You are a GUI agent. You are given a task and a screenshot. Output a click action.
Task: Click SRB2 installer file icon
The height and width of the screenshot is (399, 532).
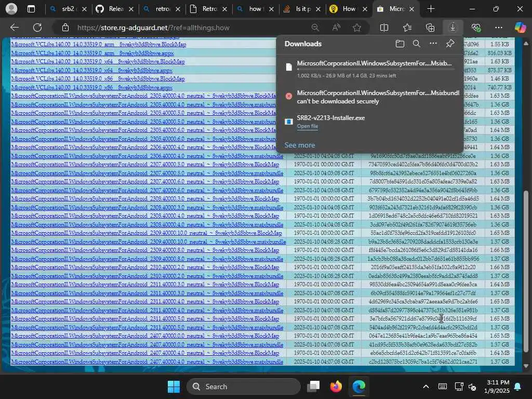(289, 122)
